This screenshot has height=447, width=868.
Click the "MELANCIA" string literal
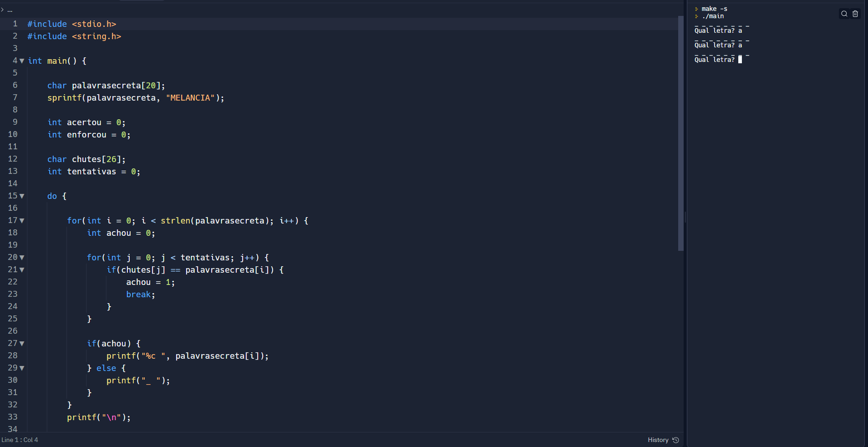click(190, 98)
